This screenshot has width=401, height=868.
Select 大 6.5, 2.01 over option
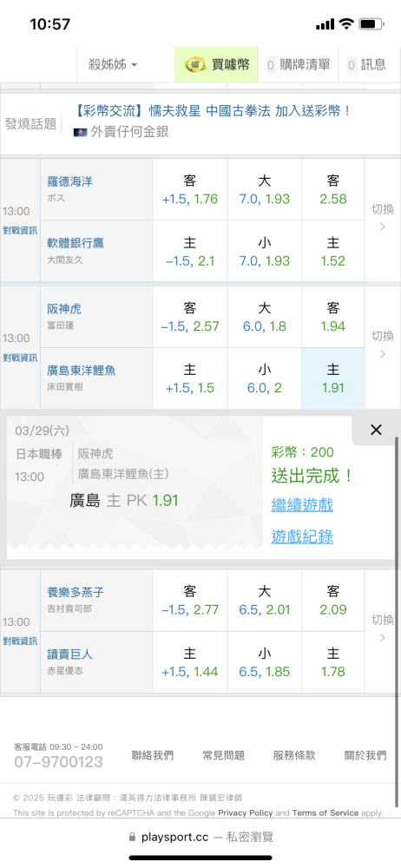pos(264,601)
